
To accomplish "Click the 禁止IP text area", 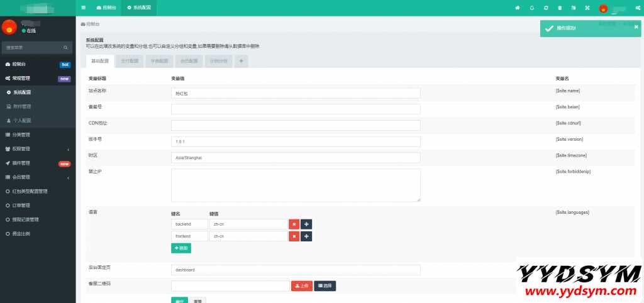I will pos(296,185).
